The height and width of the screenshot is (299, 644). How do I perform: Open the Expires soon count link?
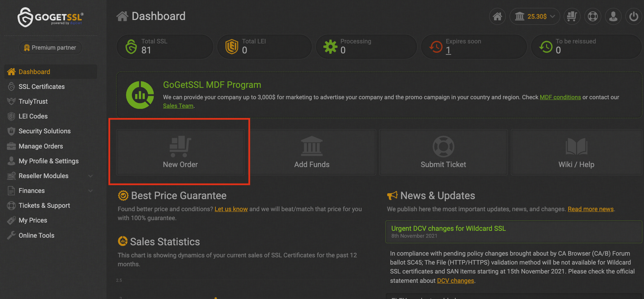click(448, 50)
